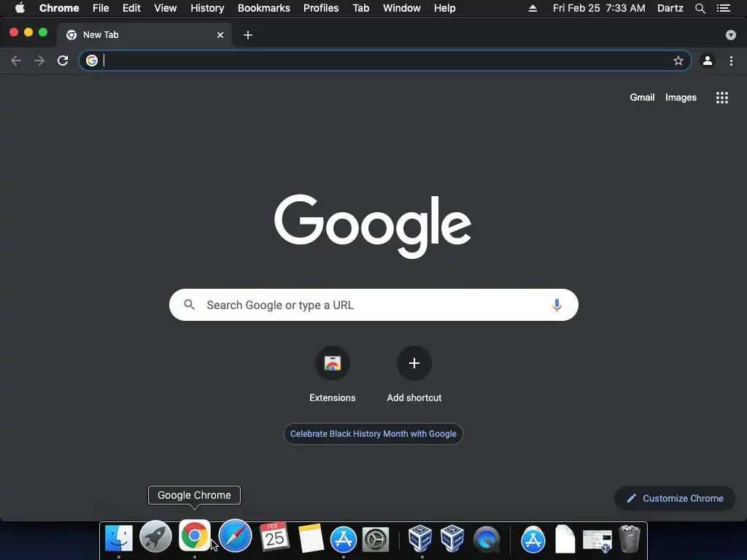Screen dimensions: 747x560
Task: Open the Edit menu
Action: click(x=131, y=8)
